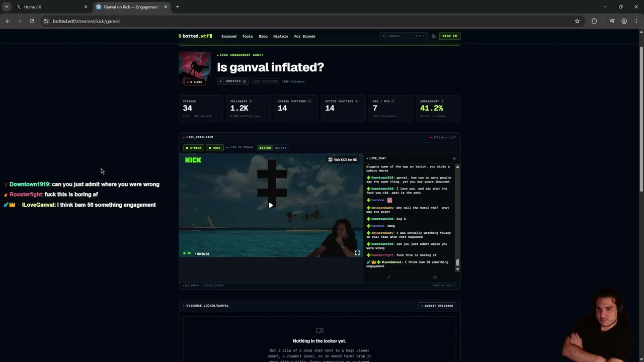Click the chat scrollbar down arrow

[x=457, y=269]
